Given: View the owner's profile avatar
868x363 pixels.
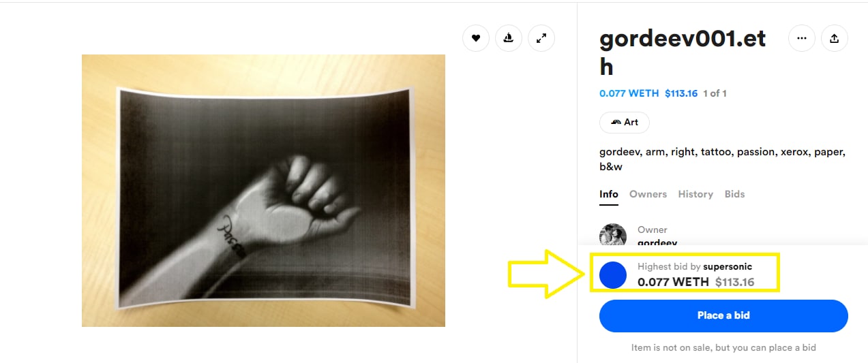Looking at the screenshot, I should pyautogui.click(x=612, y=235).
